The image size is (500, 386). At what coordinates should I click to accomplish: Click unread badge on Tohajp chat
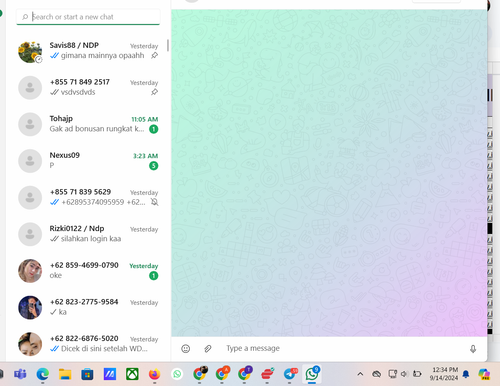coord(154,129)
